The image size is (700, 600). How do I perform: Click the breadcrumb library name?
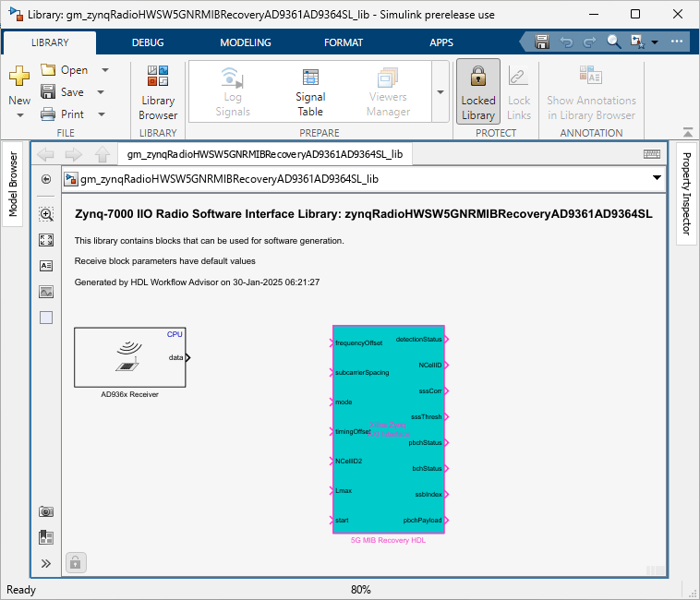(229, 179)
